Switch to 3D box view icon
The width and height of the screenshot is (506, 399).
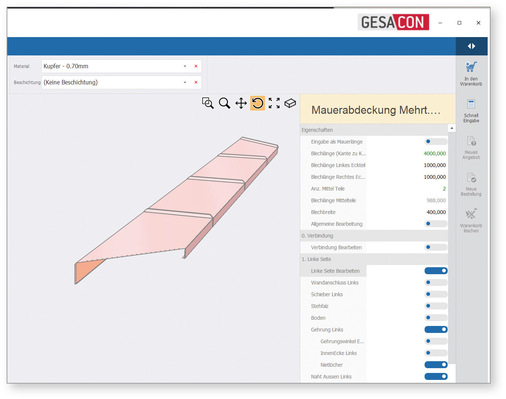pos(290,103)
